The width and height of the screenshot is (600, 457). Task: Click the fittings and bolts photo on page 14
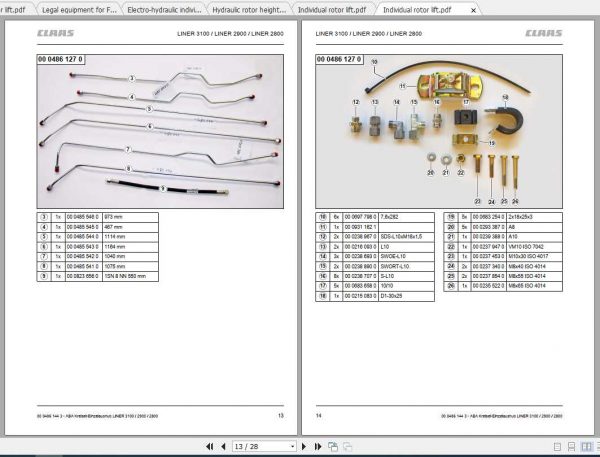[x=439, y=131]
